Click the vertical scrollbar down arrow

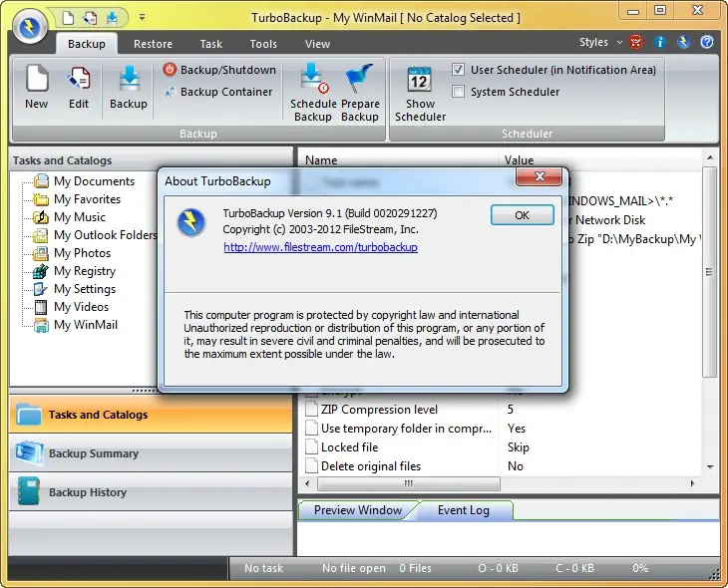coord(710,466)
